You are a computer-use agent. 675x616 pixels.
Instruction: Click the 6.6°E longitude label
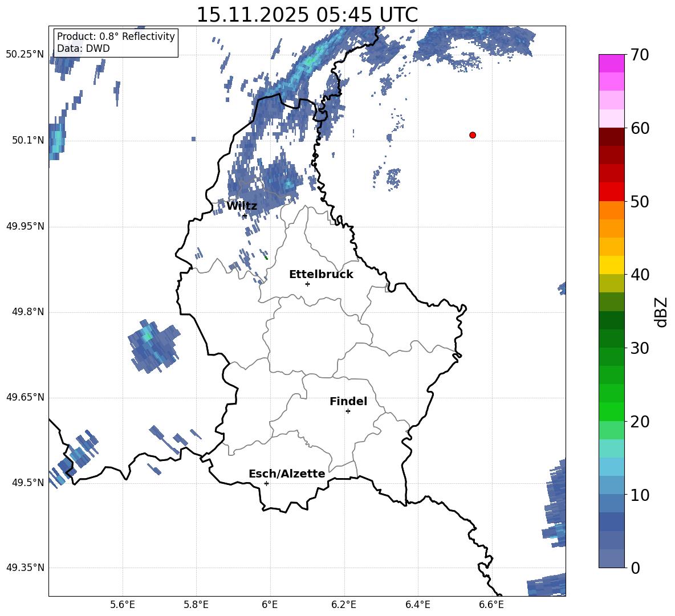(491, 605)
